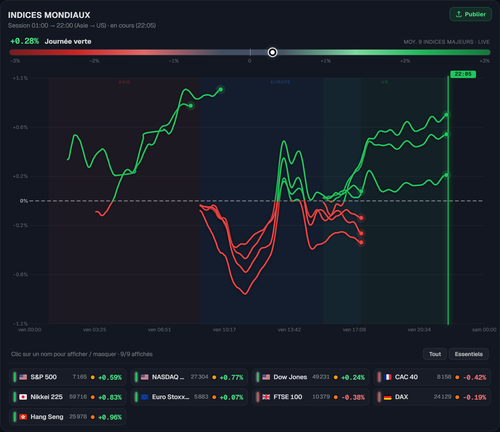Click the orange status dot on Nikkei 225
This screenshot has height=432, width=500.
[93, 397]
